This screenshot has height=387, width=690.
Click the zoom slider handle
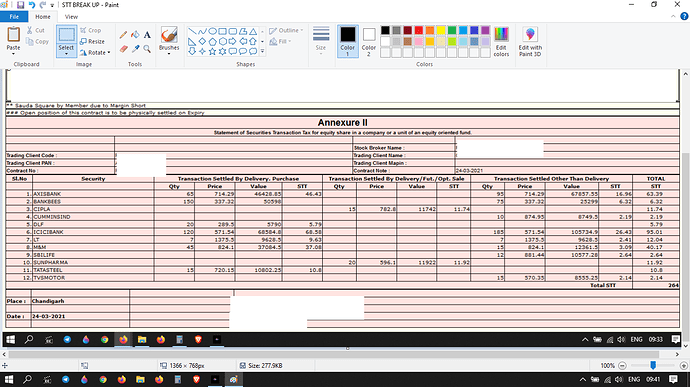click(x=653, y=365)
